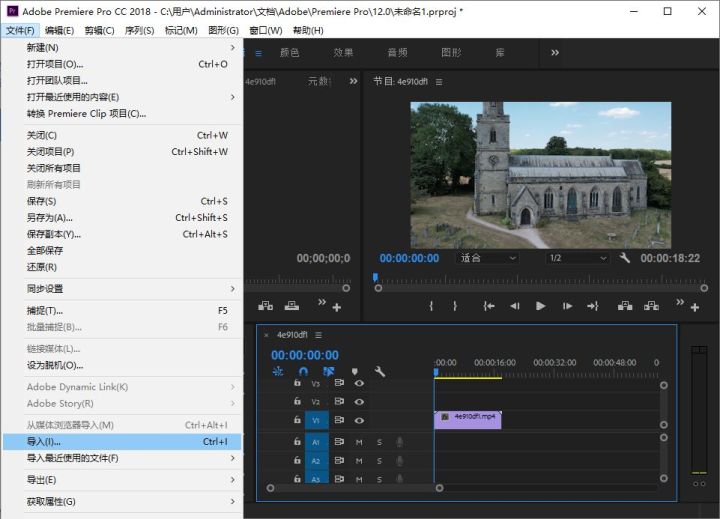This screenshot has width=720, height=519.
Task: Open timeline wrench display settings
Action: [380, 372]
